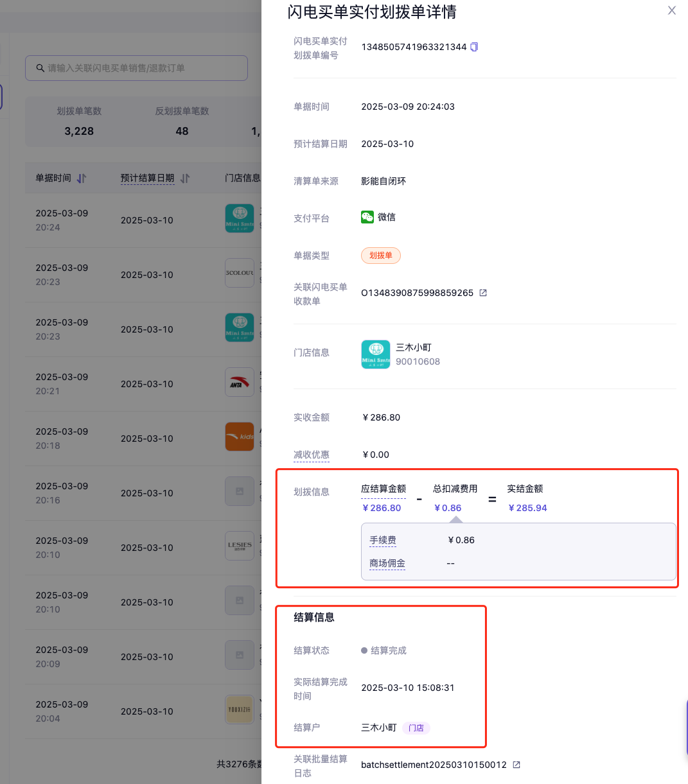The width and height of the screenshot is (688, 784).
Task: Sort by 预计结算日期 column
Action: tap(184, 179)
